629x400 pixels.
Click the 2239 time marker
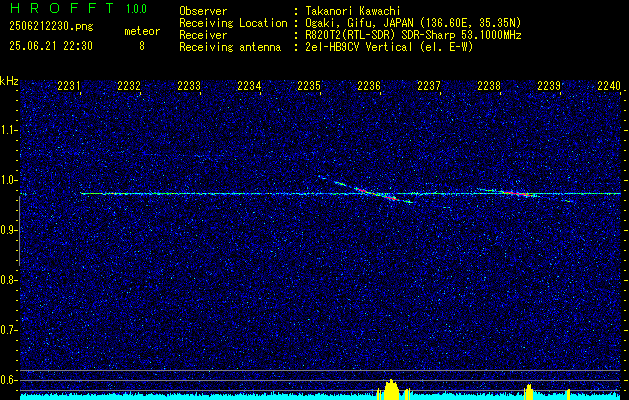549,86
